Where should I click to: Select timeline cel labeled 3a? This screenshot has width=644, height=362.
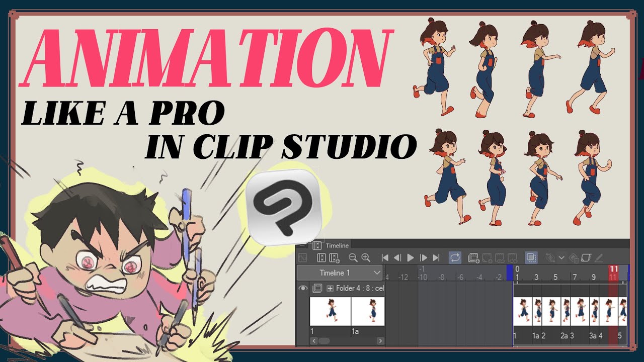(594, 312)
